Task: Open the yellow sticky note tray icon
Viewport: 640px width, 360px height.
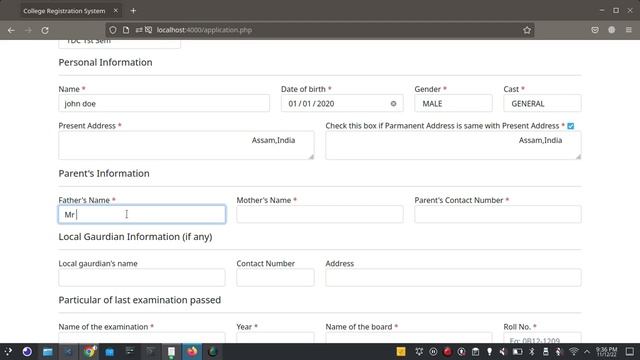Action: point(401,351)
